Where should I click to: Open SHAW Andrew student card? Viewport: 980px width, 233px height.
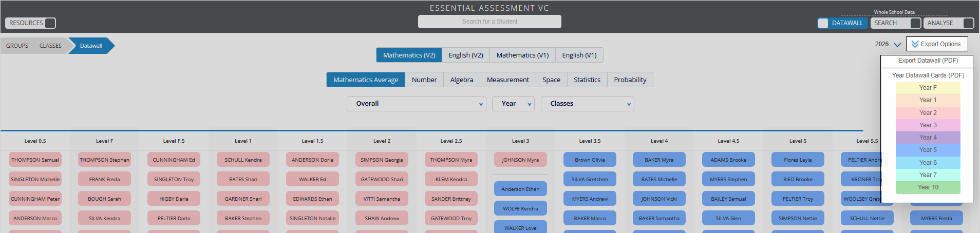382,218
